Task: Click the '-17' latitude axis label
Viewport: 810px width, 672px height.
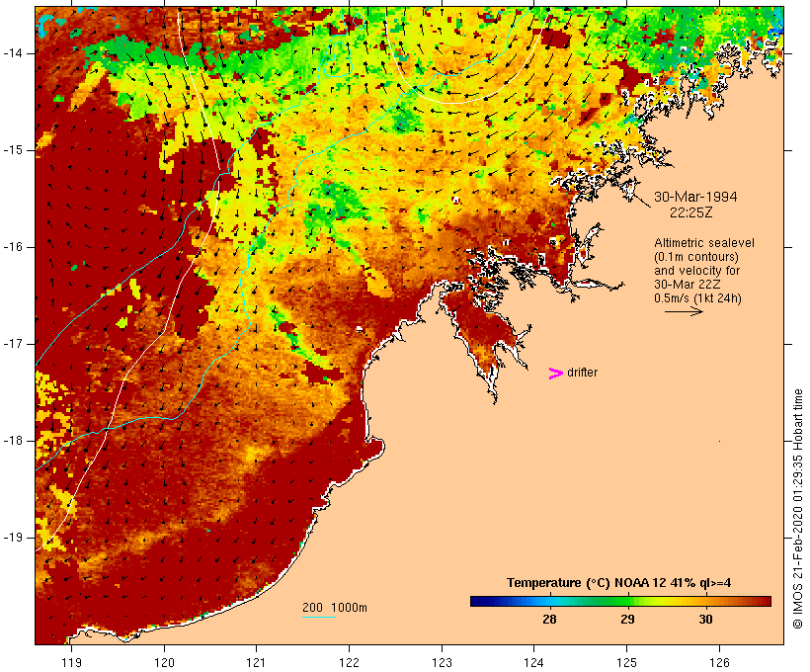Action: [x=12, y=344]
